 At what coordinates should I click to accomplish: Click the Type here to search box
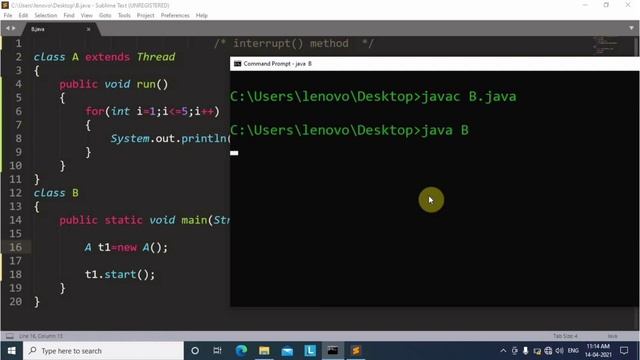tap(103, 351)
